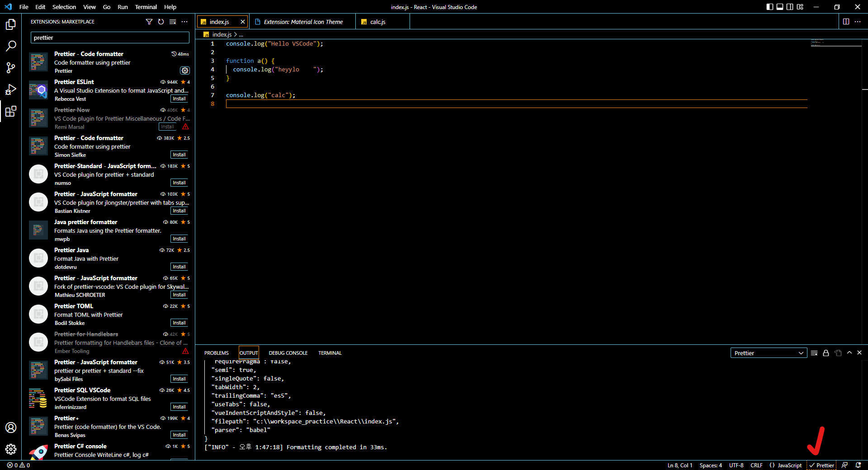Click the Prettier SQL VSCode extension icon
Viewport: 868px width, 470px height.
click(x=38, y=398)
